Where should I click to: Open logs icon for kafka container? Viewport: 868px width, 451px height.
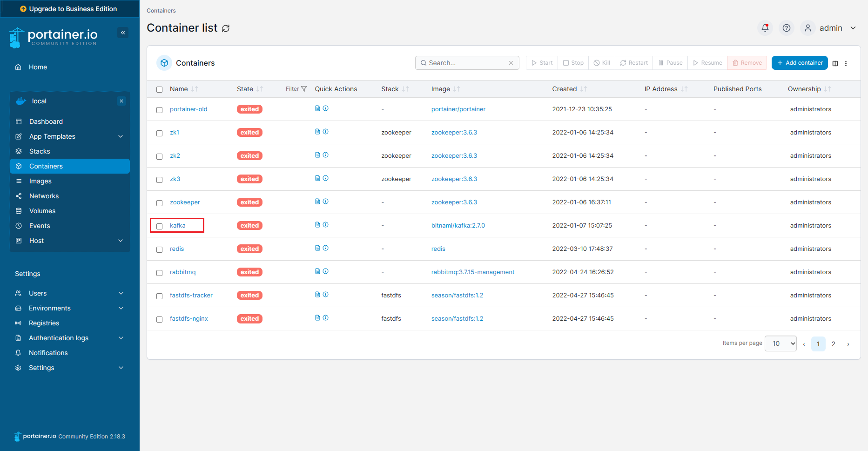click(317, 225)
